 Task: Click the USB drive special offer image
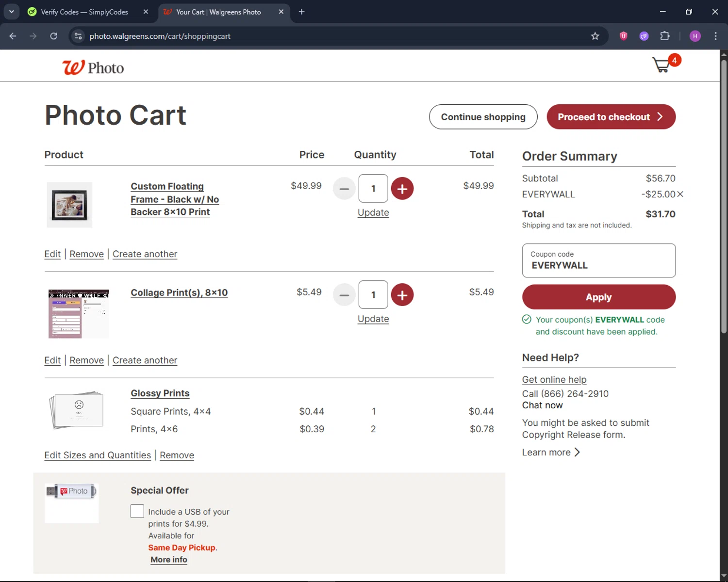coord(71,503)
